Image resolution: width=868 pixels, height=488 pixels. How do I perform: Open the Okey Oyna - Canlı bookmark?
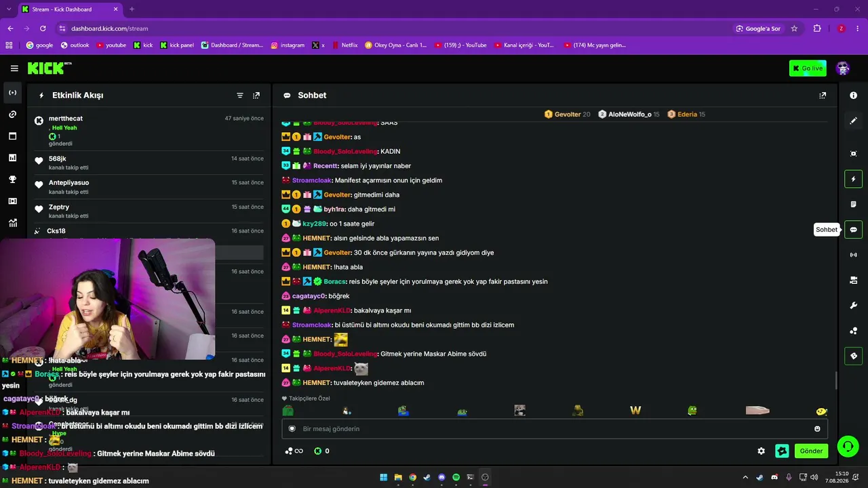click(396, 45)
